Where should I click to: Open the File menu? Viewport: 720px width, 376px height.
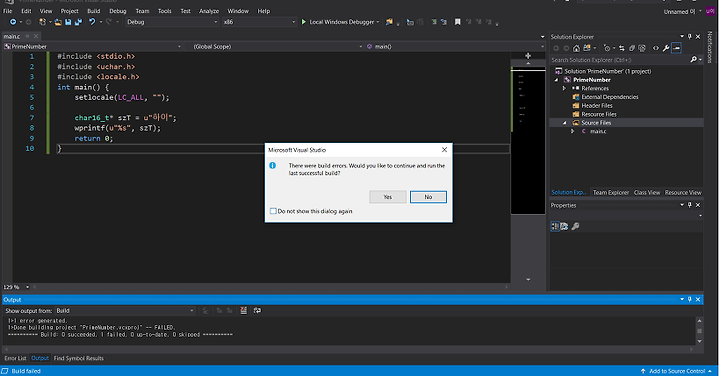pos(8,11)
